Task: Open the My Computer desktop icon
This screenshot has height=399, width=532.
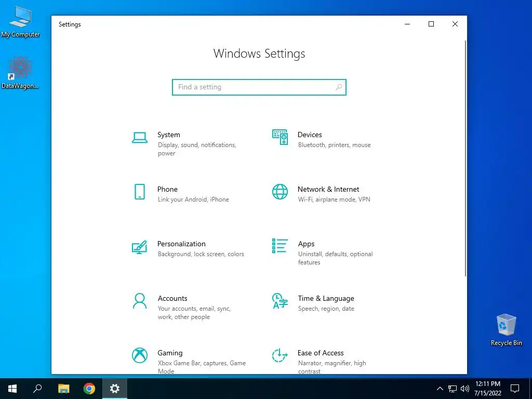Action: [20, 22]
